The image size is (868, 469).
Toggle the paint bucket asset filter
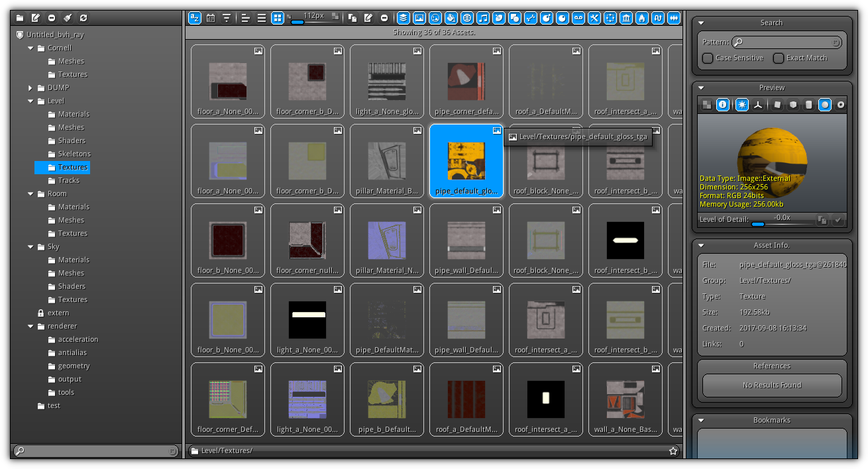pyautogui.click(x=451, y=18)
